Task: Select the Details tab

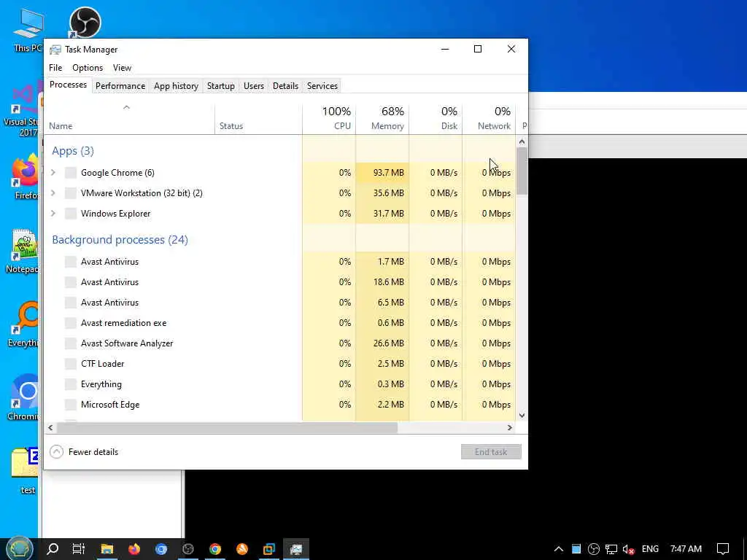Action: coord(285,86)
